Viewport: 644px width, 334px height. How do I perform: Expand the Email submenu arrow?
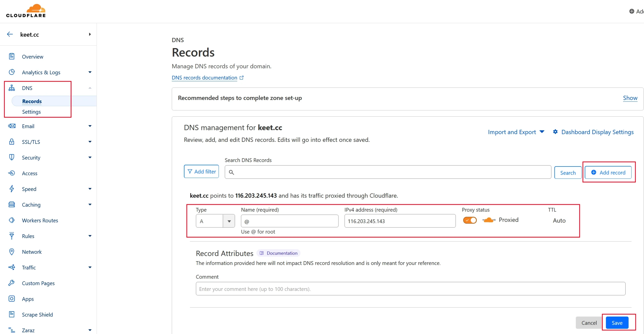90,126
